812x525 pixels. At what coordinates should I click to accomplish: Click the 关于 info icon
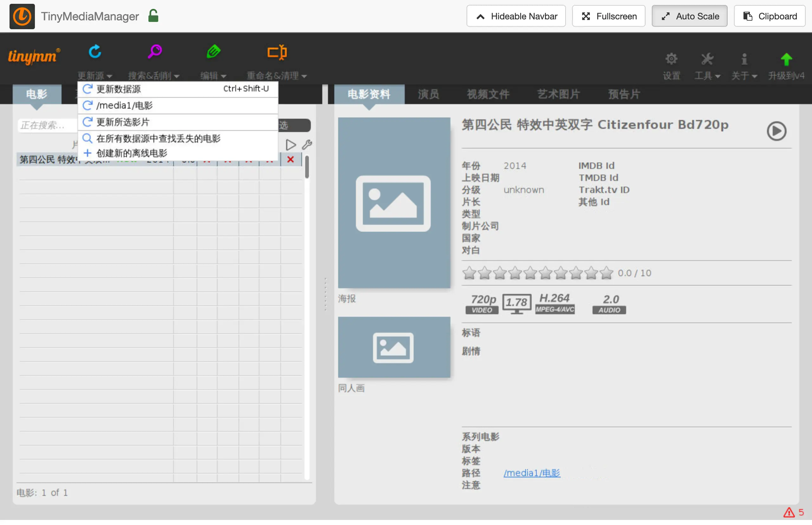point(744,59)
